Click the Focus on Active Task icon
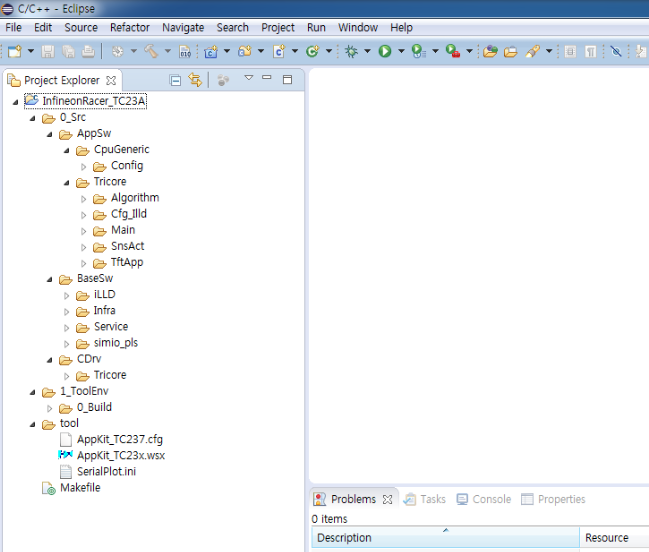The image size is (649, 552). (x=223, y=80)
